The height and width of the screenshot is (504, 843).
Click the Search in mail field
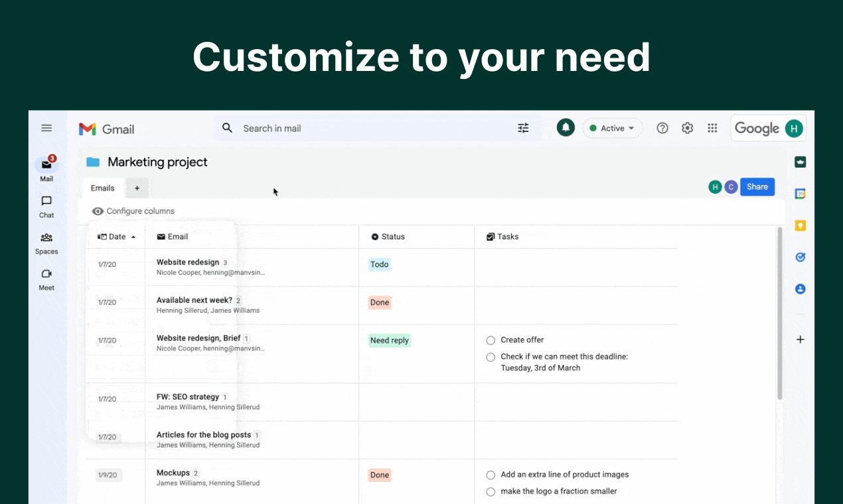coord(377,128)
